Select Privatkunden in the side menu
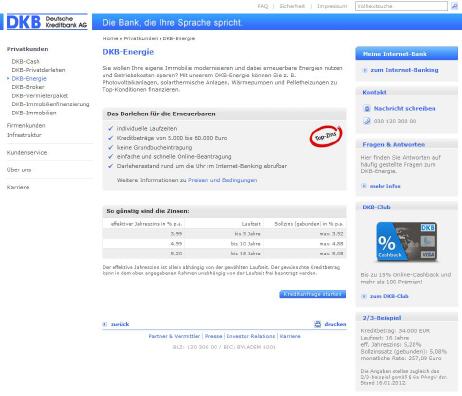The height and width of the screenshot is (396, 462). pos(28,49)
